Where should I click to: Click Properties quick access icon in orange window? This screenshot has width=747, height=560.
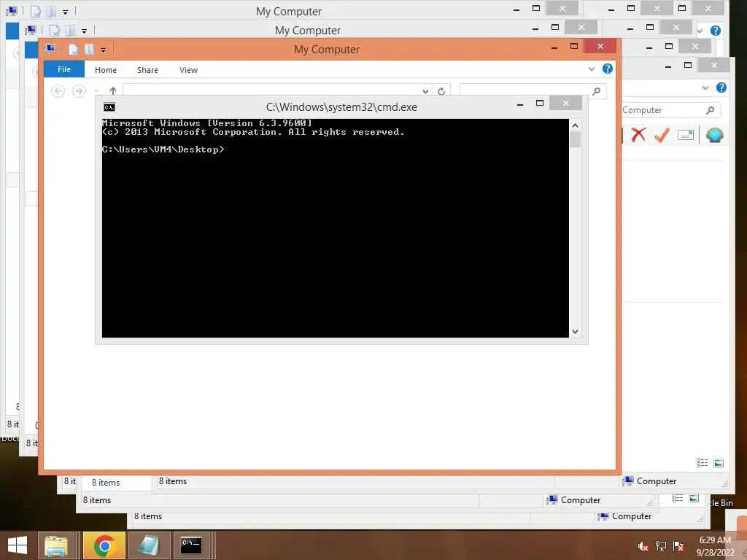click(x=74, y=49)
